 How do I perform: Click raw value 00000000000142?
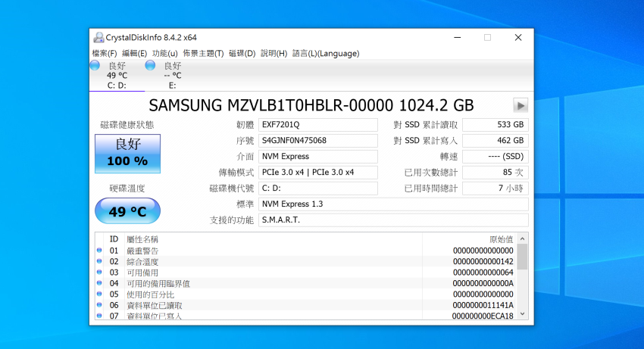(483, 261)
